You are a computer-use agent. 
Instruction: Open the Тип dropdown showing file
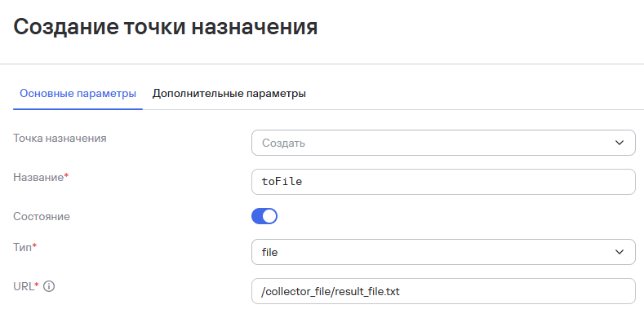click(x=443, y=252)
